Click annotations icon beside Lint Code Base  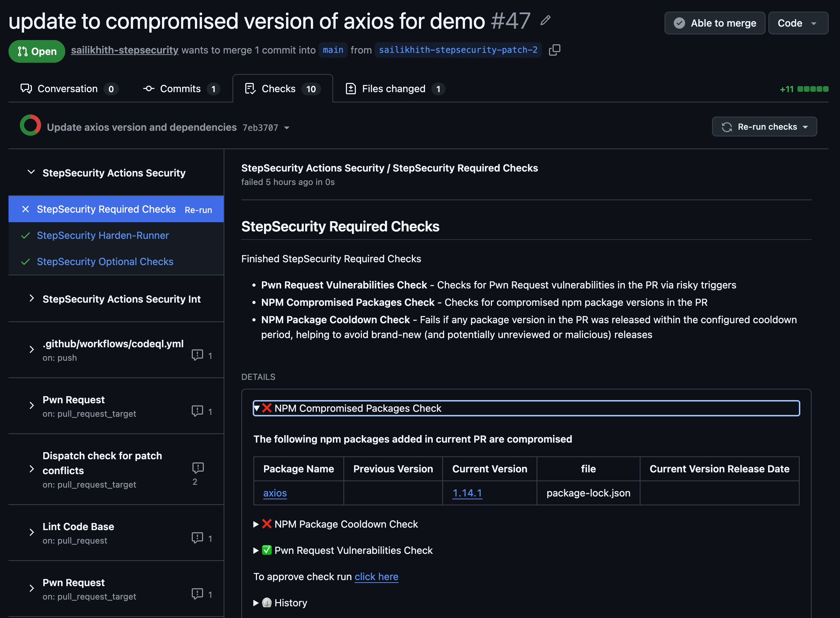pyautogui.click(x=197, y=538)
